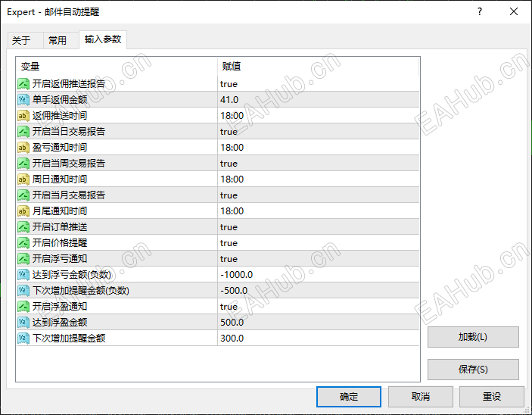Viewport: 532px width, 415px height.
Task: Click the 变量 column header
Action: pos(117,66)
